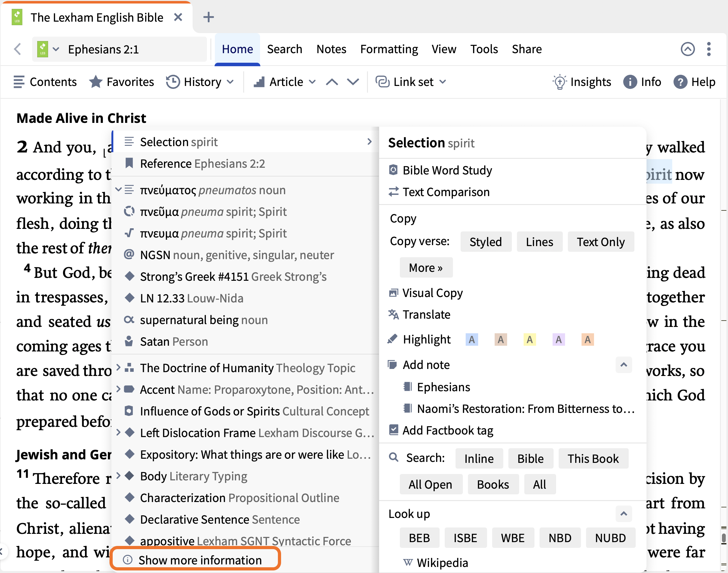Viewport: 728px width, 573px height.
Task: Select the πνευμα root entry
Action: (245, 233)
